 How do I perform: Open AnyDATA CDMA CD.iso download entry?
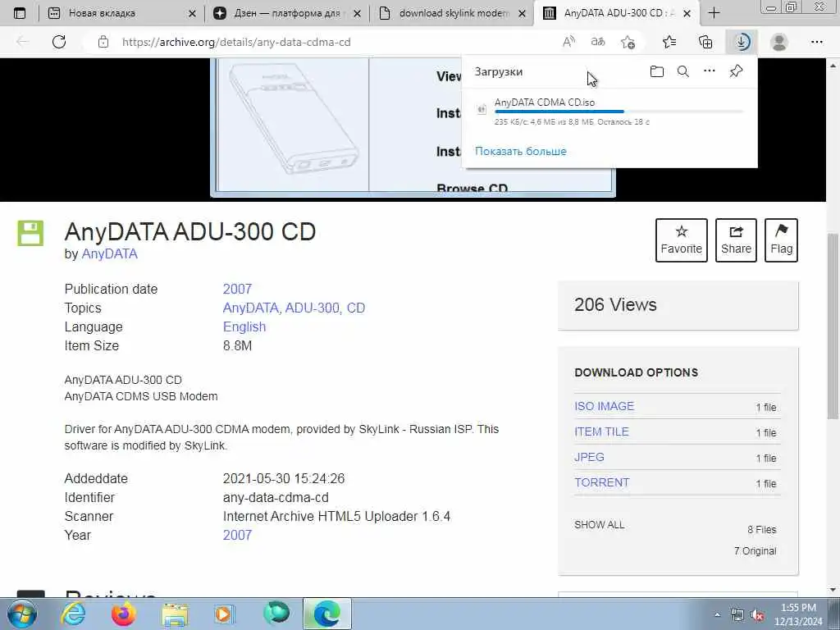click(610, 112)
